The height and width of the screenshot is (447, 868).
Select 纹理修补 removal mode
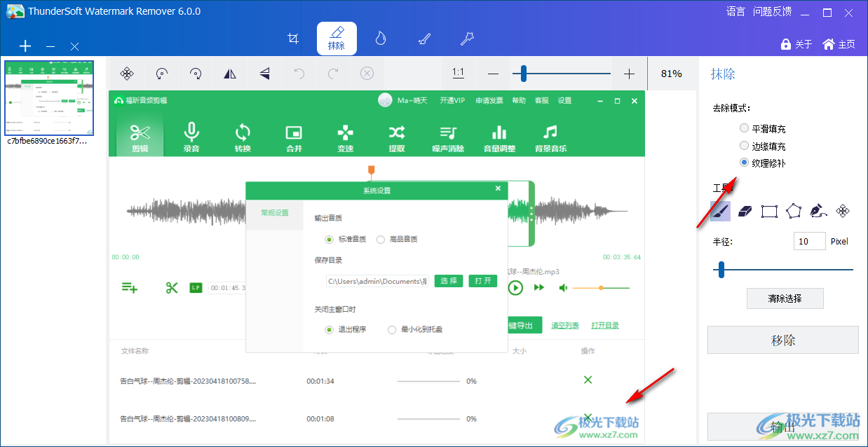[763, 163]
